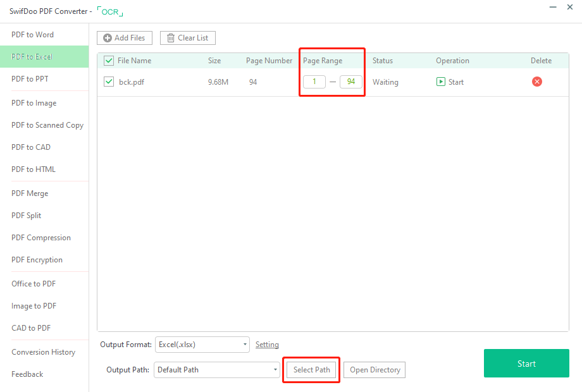The height and width of the screenshot is (392, 582).
Task: Click the 9.68M size value
Action: click(218, 82)
